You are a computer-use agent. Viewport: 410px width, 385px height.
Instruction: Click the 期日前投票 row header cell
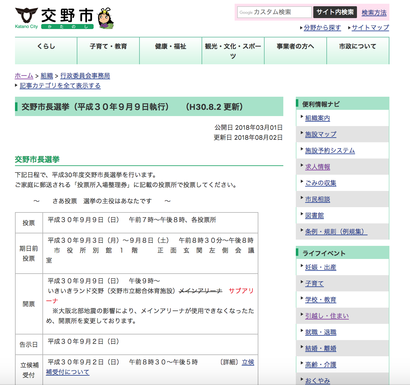coord(29,254)
